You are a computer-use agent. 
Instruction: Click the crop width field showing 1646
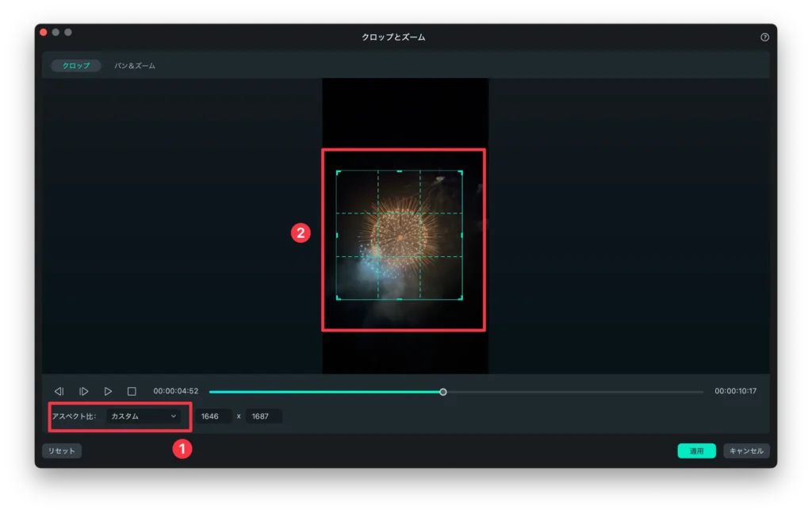pyautogui.click(x=214, y=416)
